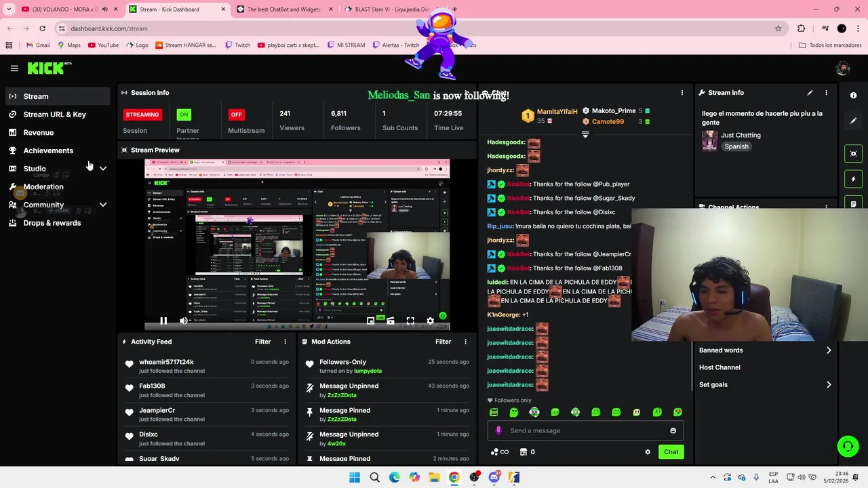Screen dimensions: 868x488
Task: Switch to The best ChatBot tab
Action: click(285, 9)
